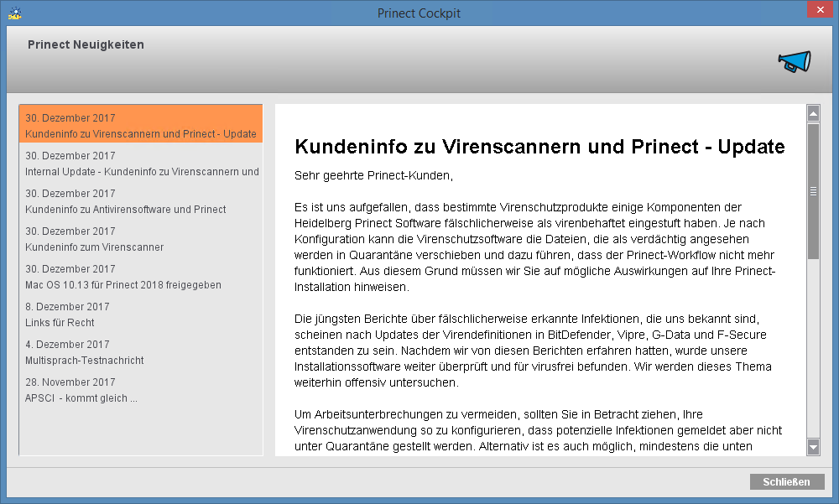Click the 'Prinect Neuigkeiten' header label

coord(86,44)
